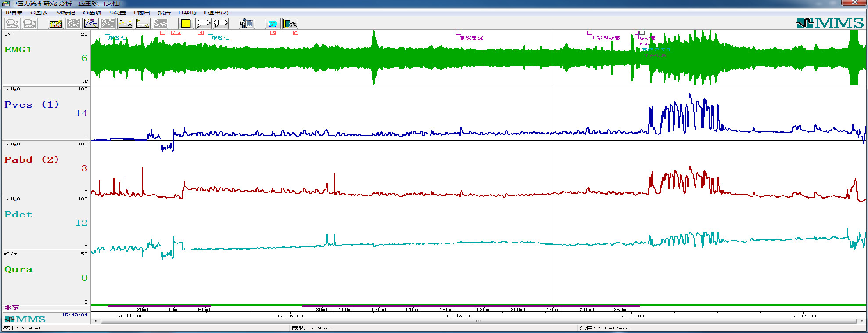This screenshot has width=868, height=333.
Task: Click the zoom-out magnifier toolbar icon
Action: (30, 23)
